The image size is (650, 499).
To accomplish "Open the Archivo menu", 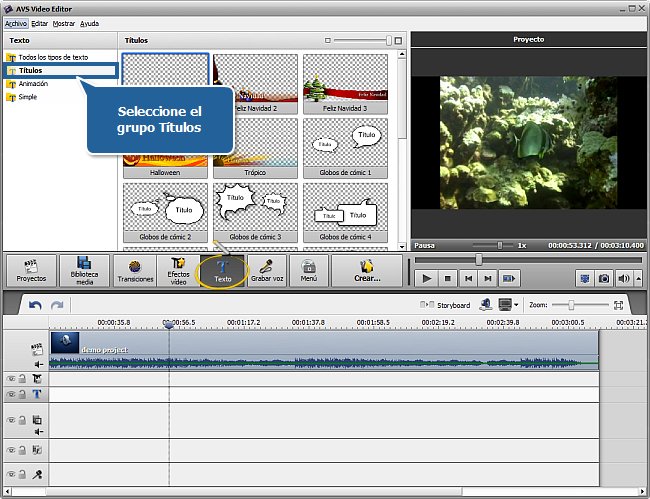I will coord(15,22).
